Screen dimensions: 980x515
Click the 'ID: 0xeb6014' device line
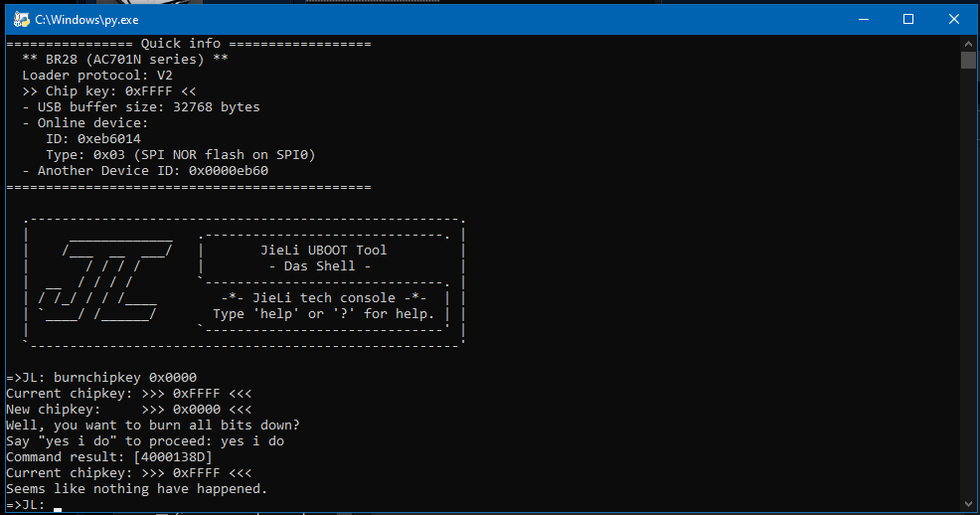[x=93, y=139]
